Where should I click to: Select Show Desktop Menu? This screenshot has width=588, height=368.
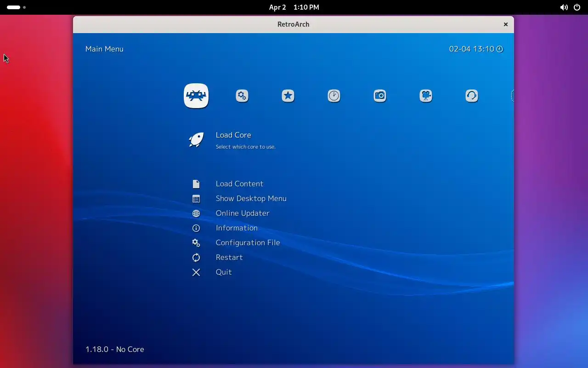click(251, 198)
